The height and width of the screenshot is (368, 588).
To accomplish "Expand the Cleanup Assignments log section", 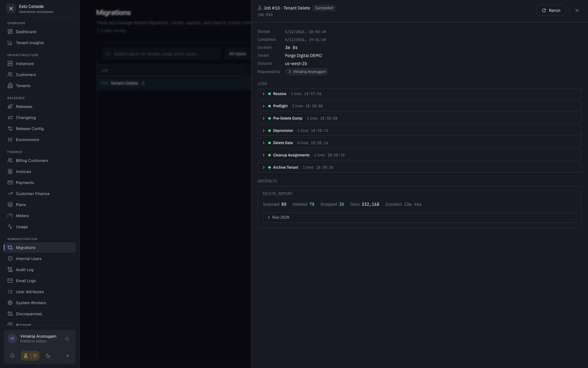I will pos(419,155).
